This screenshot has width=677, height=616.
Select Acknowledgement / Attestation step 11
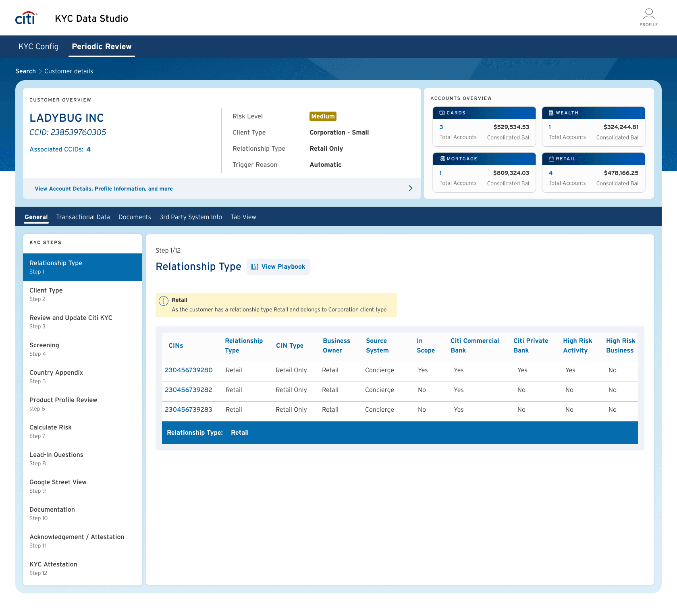coord(83,541)
